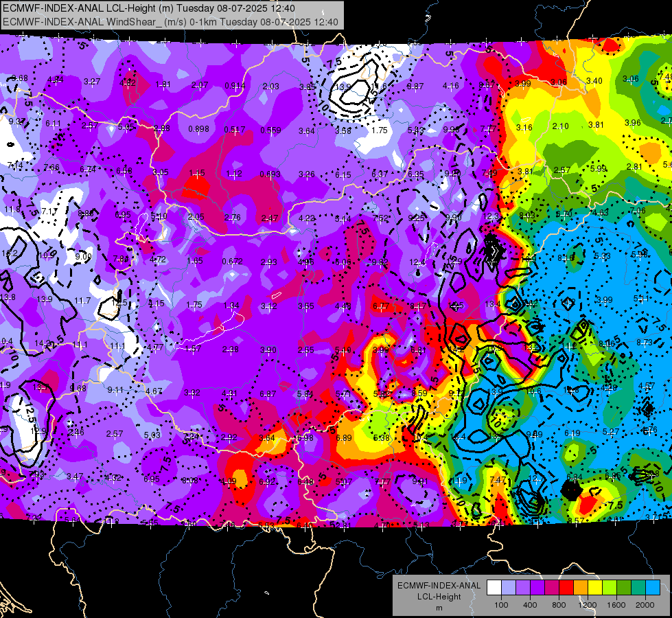
Task: Click the grid value 2.03
Action: [x=271, y=87]
